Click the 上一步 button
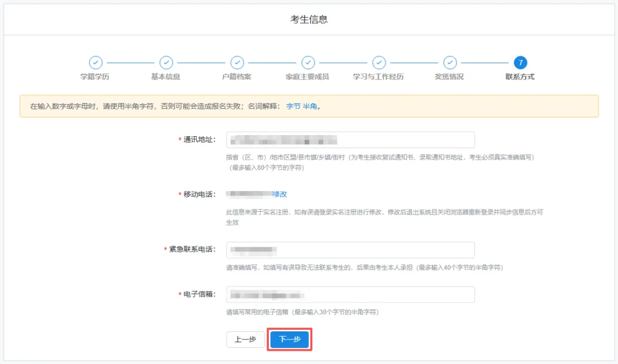Screen dimensions: 618x364 coord(245,339)
